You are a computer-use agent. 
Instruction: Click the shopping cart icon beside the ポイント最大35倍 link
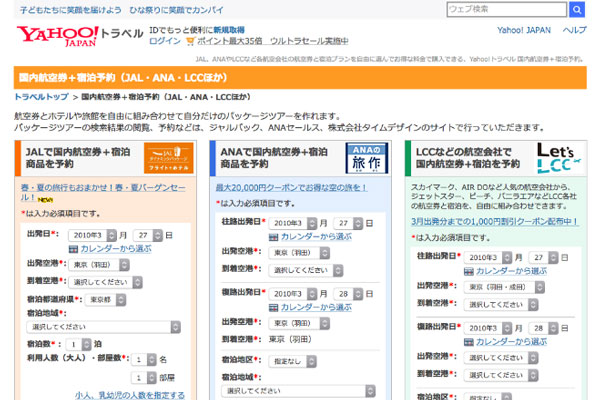(x=190, y=41)
